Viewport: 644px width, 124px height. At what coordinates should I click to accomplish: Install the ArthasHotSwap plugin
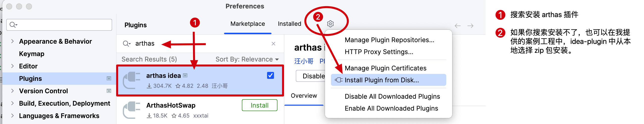click(x=259, y=105)
